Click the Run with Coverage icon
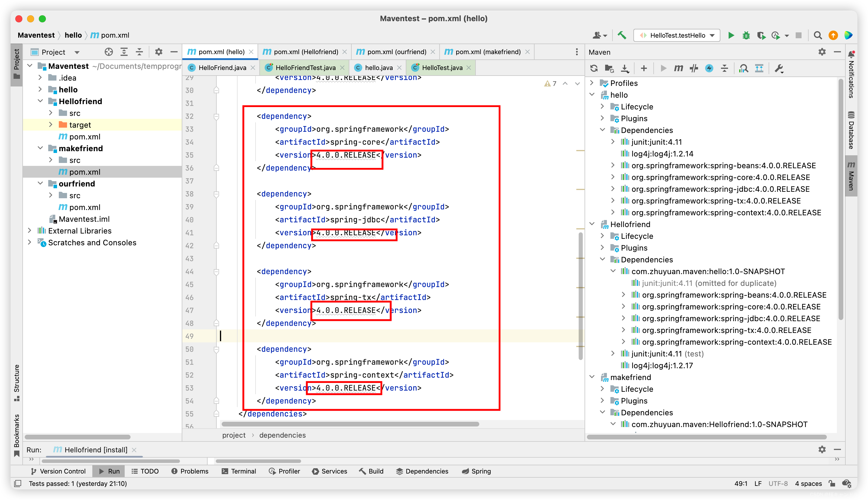 pos(761,35)
